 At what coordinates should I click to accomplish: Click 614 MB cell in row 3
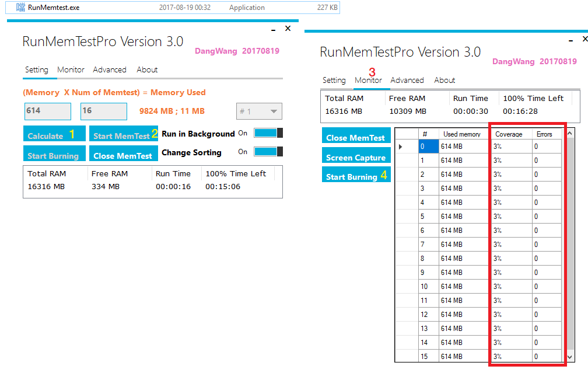pos(464,189)
